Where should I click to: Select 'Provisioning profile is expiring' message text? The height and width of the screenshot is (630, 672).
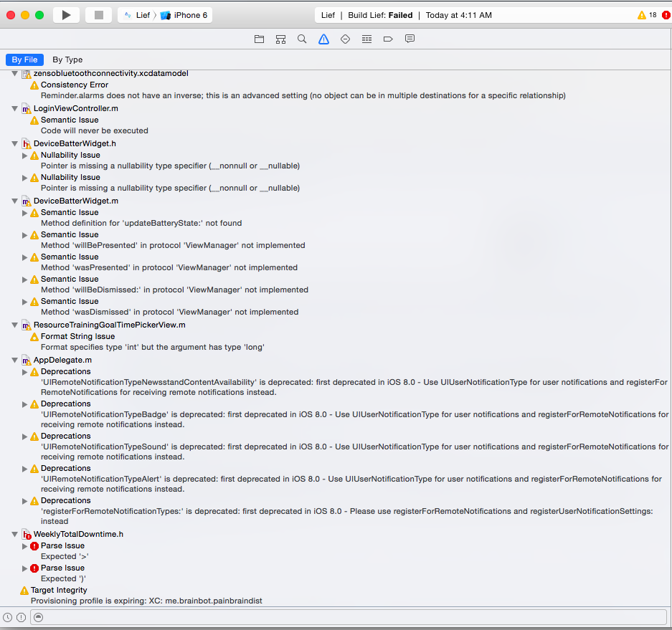[146, 601]
